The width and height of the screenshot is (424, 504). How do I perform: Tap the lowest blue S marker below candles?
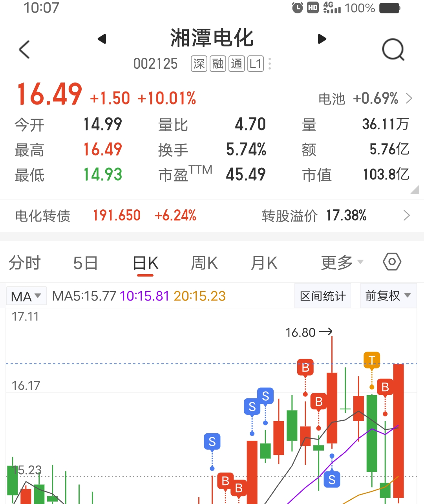332,479
